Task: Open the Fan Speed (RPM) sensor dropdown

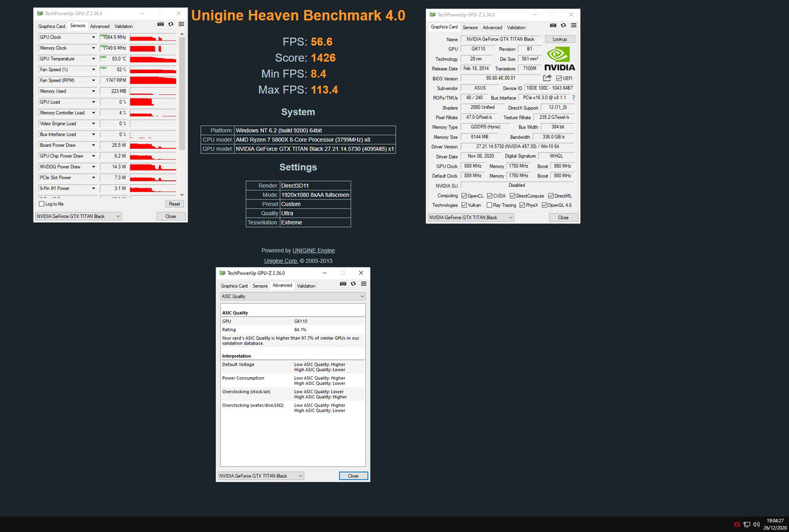Action: [x=93, y=80]
